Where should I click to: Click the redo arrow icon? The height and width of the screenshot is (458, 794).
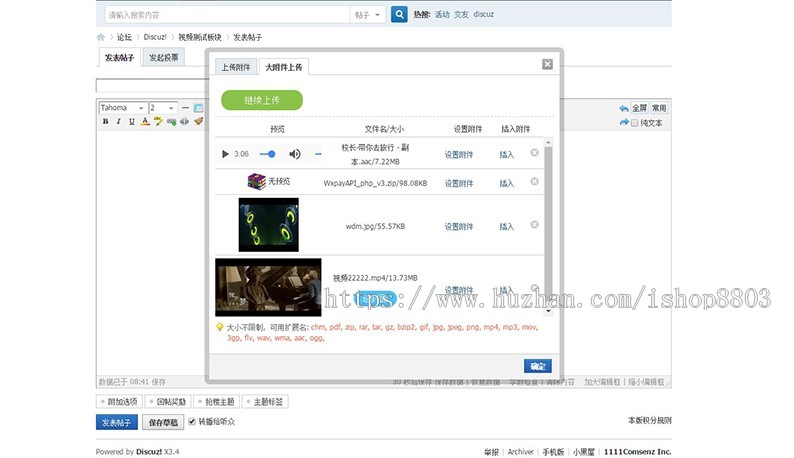[624, 122]
